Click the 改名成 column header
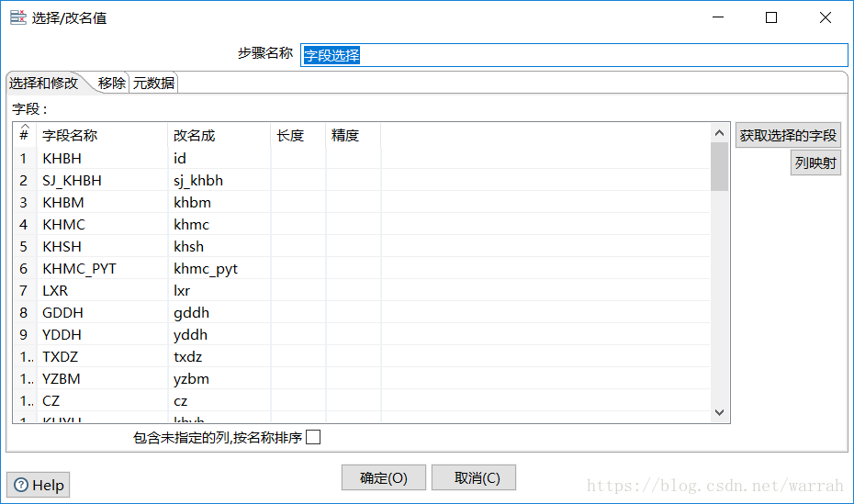Viewport: 854px width, 504px height. pyautogui.click(x=219, y=135)
